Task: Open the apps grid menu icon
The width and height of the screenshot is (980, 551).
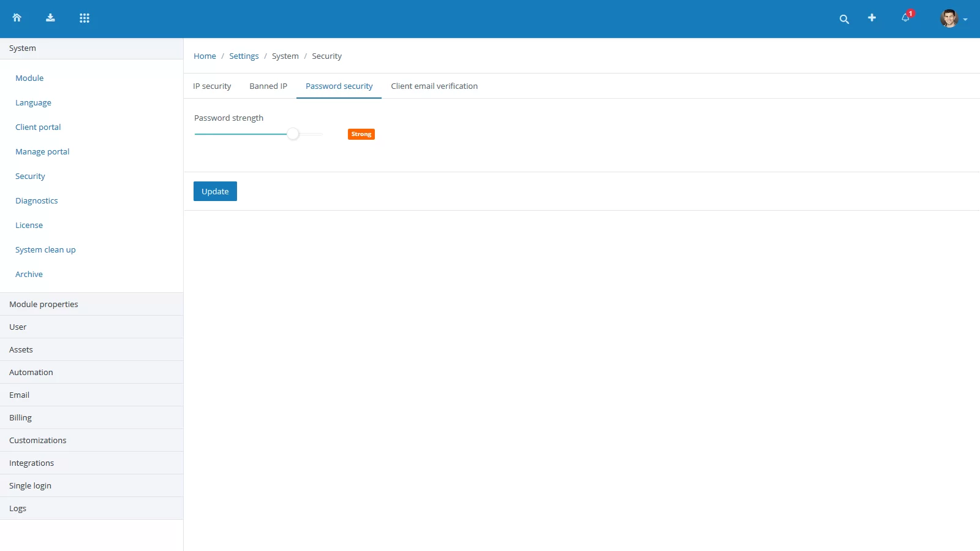Action: point(85,18)
